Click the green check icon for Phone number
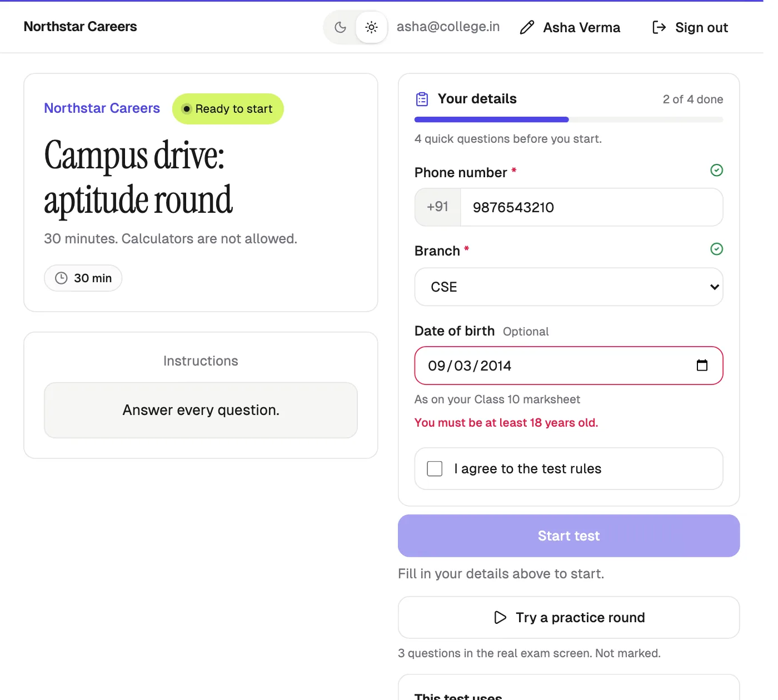The width and height of the screenshot is (778, 700). 717,170
